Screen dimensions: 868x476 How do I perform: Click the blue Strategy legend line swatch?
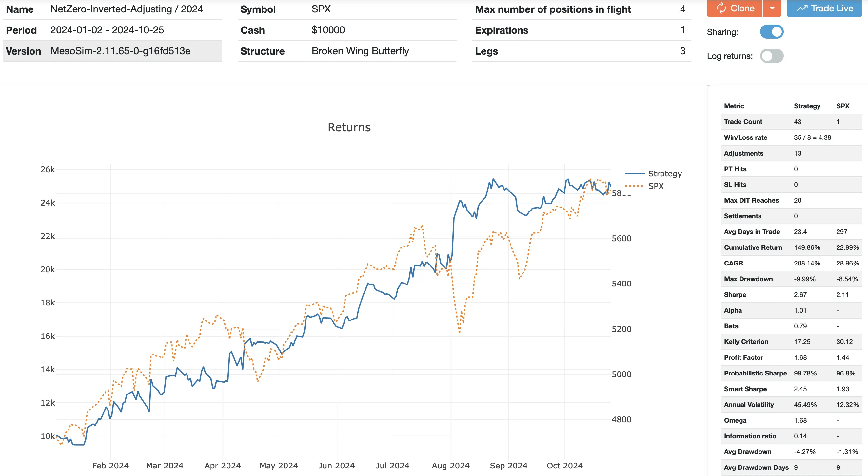[635, 174]
